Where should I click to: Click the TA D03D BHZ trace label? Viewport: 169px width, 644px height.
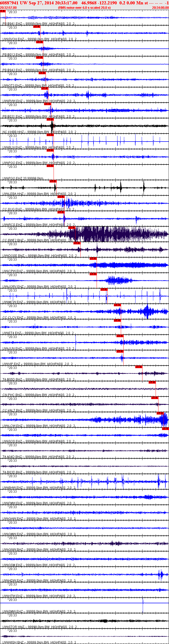tap(39, 472)
